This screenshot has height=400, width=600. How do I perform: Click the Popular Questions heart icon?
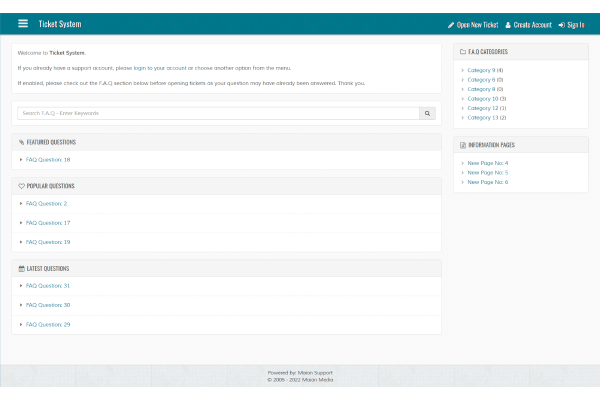[x=21, y=186]
